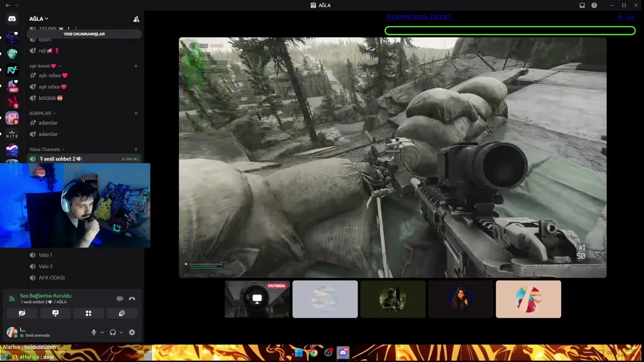644x362 pixels.
Task: Join the aşk odası voice channel
Action: [84, 87]
